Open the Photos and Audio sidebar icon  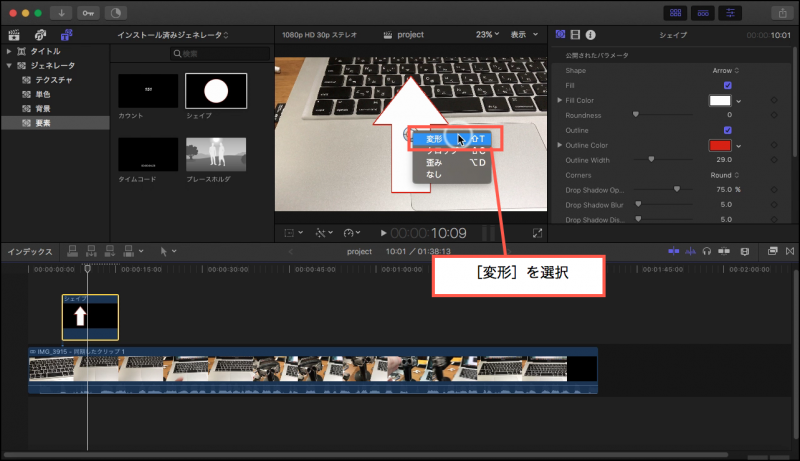tap(40, 35)
